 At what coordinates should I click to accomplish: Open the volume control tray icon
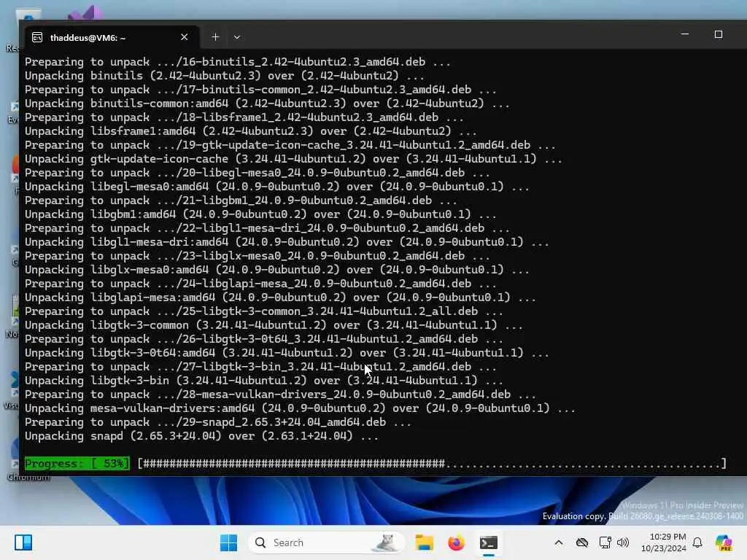(x=623, y=542)
